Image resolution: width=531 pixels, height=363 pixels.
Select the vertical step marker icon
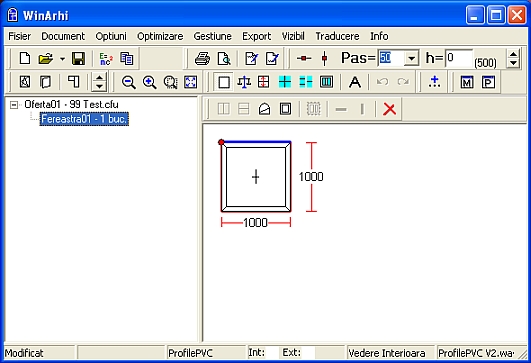(x=324, y=59)
